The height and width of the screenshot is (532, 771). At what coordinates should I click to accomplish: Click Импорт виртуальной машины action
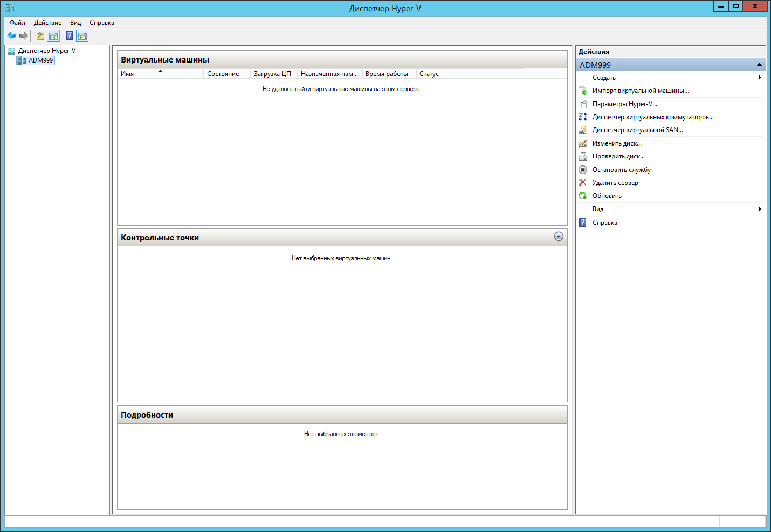point(641,91)
